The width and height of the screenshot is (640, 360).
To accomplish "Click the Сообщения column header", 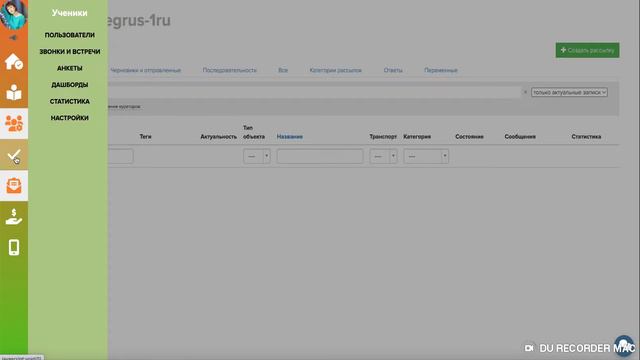I will (x=520, y=137).
